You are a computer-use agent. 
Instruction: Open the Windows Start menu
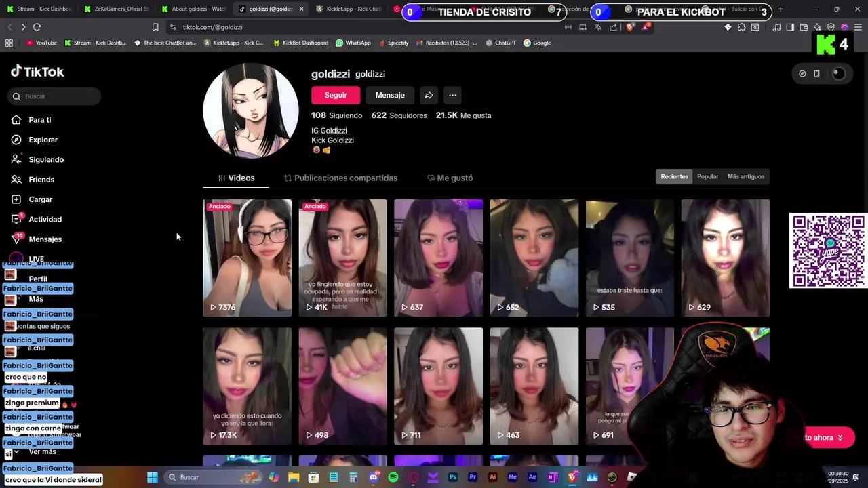tap(153, 477)
